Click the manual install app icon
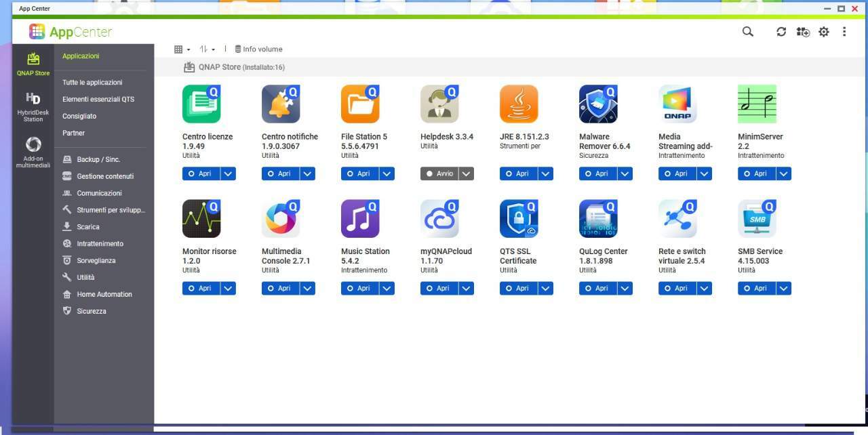Viewport: 868px width, 435px height. tap(803, 32)
